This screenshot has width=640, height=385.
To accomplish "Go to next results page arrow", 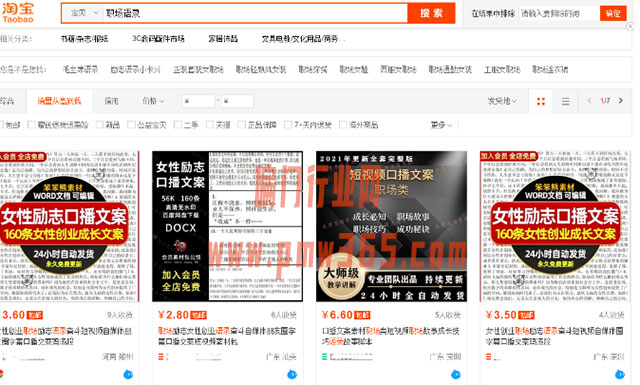I will click(x=621, y=100).
